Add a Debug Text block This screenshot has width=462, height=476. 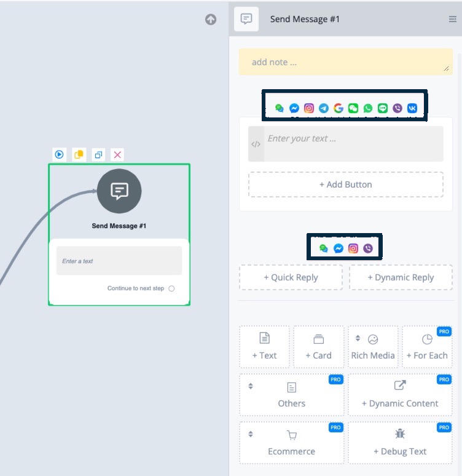400,443
